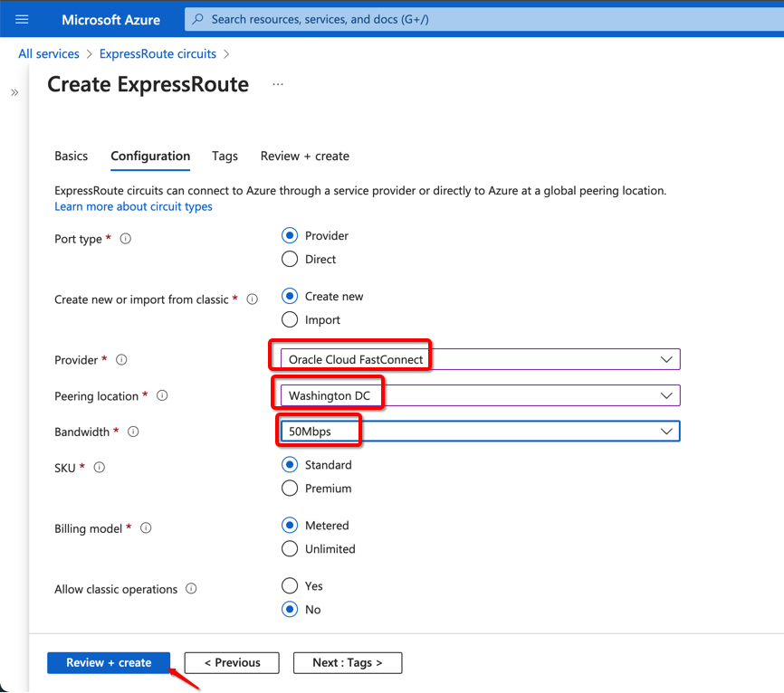Select Unlimited billing model
This screenshot has height=693, width=784.
point(290,549)
